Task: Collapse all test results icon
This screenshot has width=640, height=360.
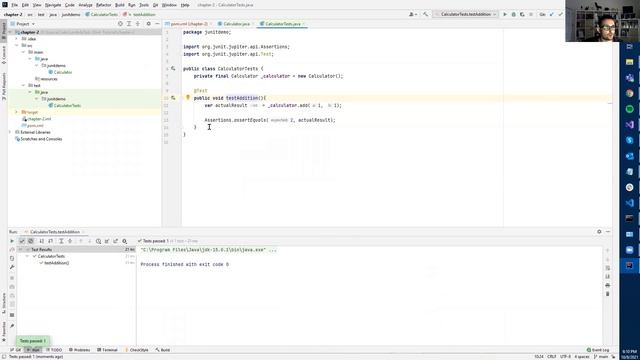Action: 70,241
